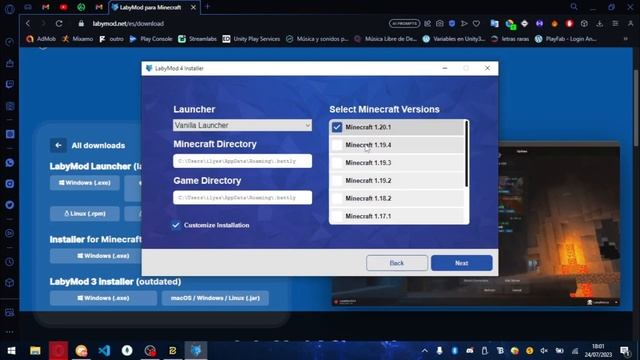Click the ad blocker shield icon
Viewport: 640px width, 360px height.
(x=452, y=24)
